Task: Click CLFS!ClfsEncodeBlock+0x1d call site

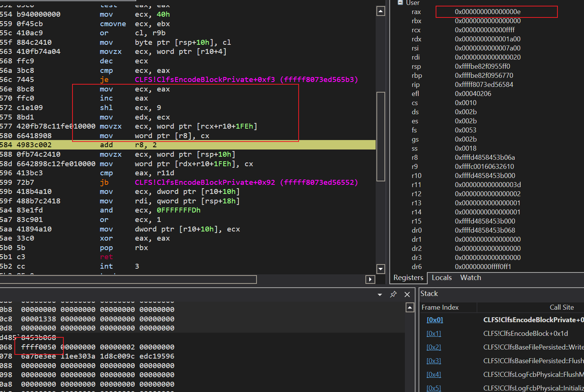Action: click(526, 334)
